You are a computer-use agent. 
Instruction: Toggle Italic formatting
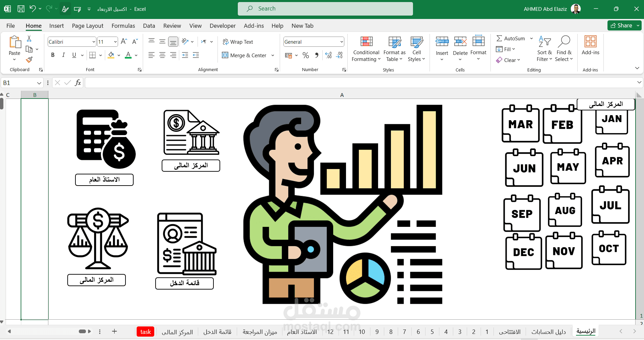point(63,55)
